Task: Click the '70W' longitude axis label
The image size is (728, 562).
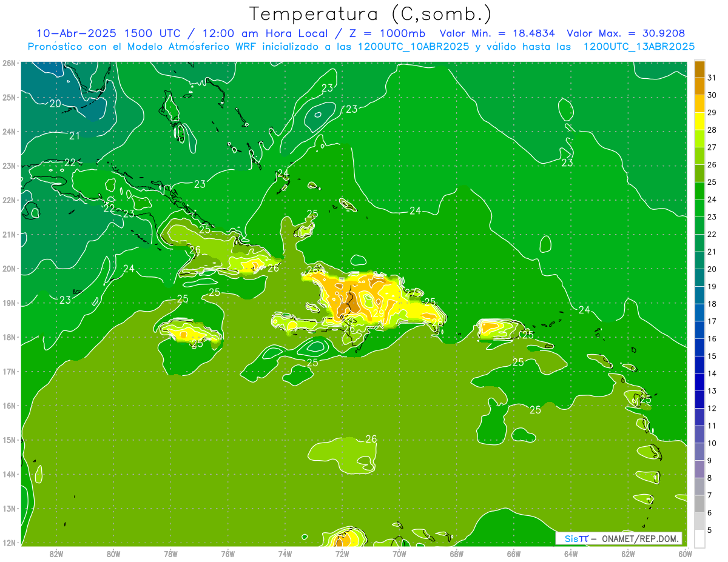Action: 399,553
